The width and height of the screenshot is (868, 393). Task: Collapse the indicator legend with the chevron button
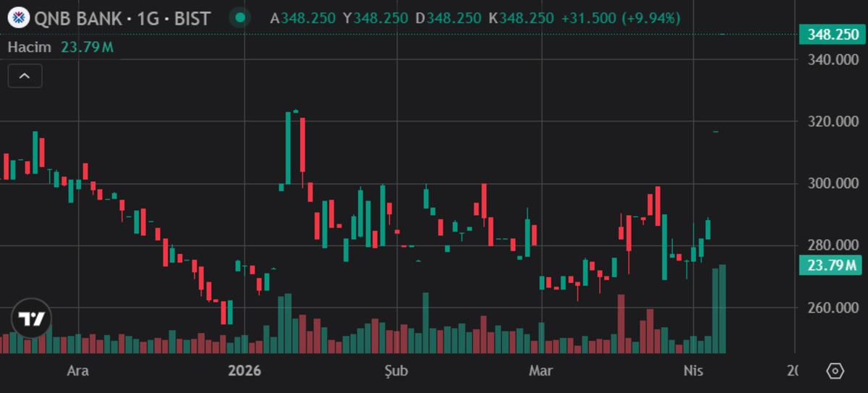coord(25,75)
